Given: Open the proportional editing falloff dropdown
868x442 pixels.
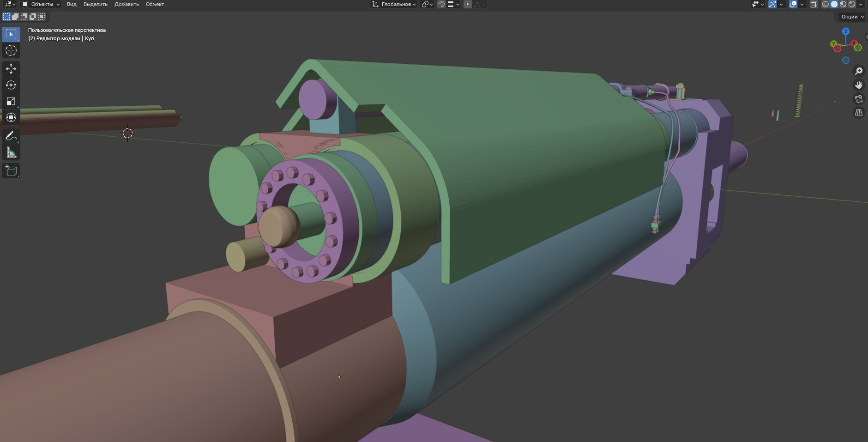Looking at the screenshot, I should (x=480, y=4).
